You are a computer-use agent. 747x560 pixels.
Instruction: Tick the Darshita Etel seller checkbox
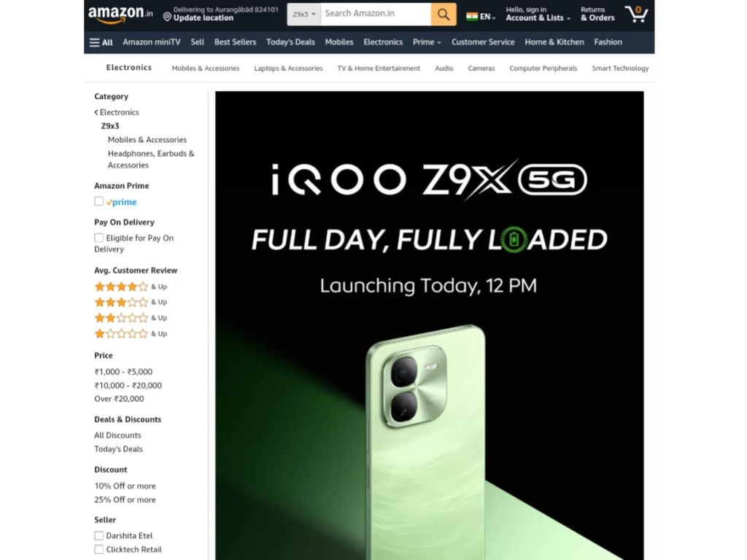[x=98, y=535]
